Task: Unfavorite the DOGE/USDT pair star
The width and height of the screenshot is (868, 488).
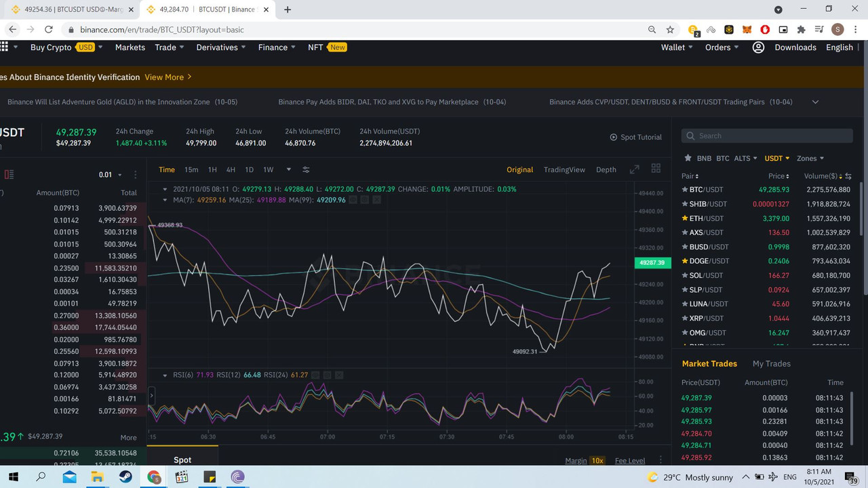Action: 685,261
